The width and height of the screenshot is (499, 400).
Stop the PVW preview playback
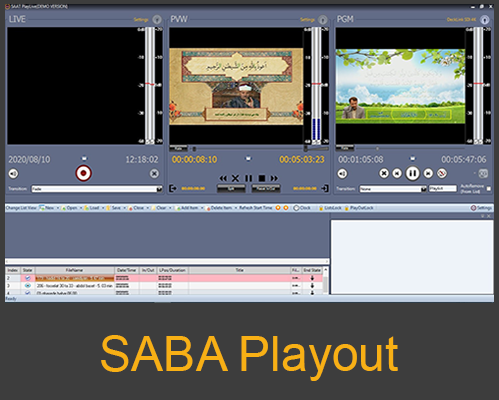point(262,178)
